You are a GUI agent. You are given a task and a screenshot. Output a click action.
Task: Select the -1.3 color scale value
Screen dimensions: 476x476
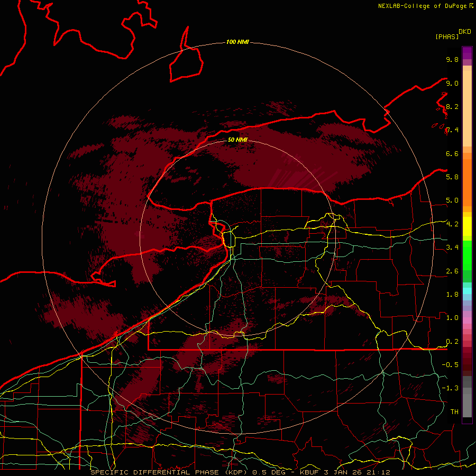(450, 388)
